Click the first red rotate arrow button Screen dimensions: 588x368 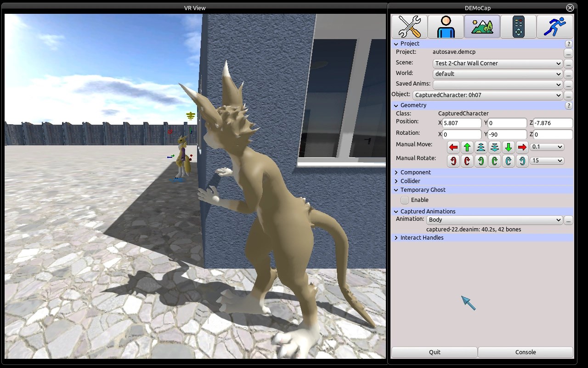point(453,161)
